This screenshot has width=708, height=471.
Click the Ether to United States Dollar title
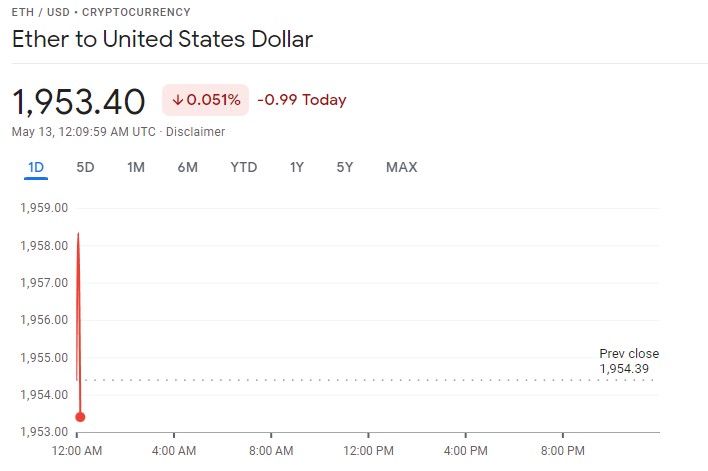click(x=162, y=40)
